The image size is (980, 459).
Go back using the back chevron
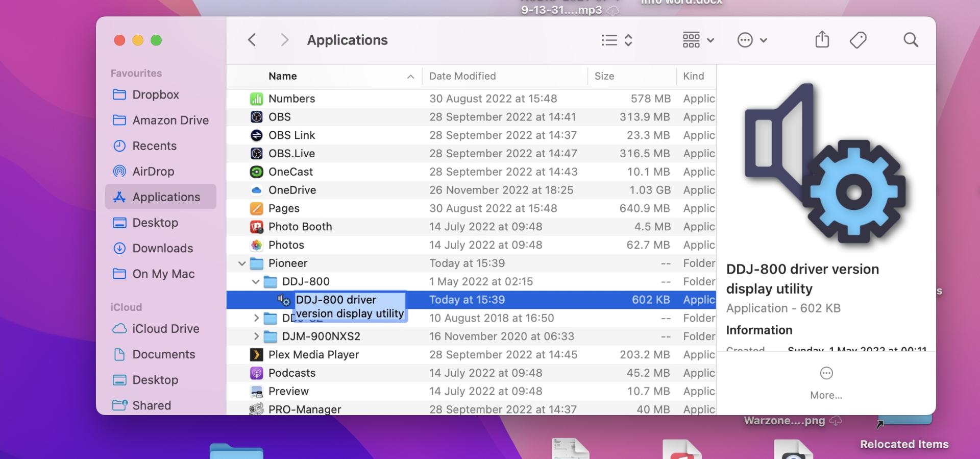252,40
